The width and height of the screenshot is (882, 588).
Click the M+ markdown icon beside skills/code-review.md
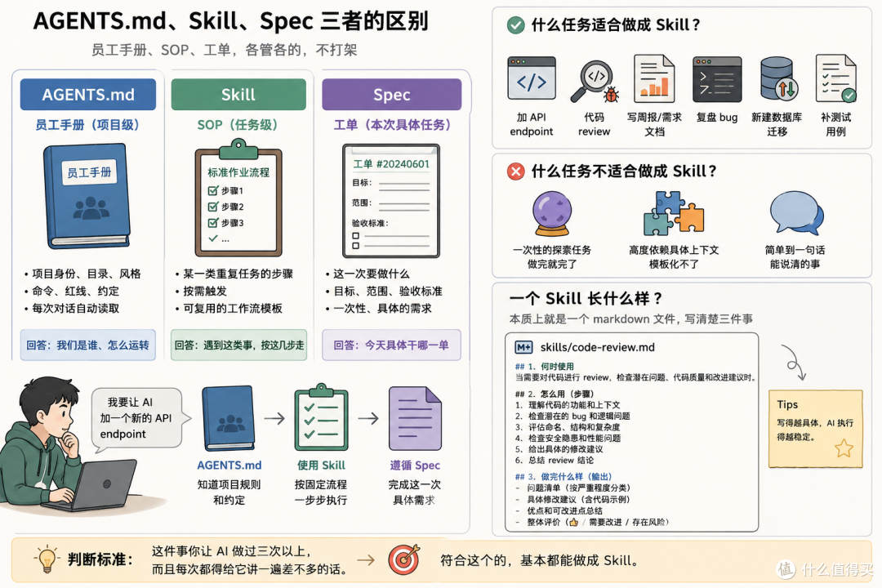click(523, 347)
